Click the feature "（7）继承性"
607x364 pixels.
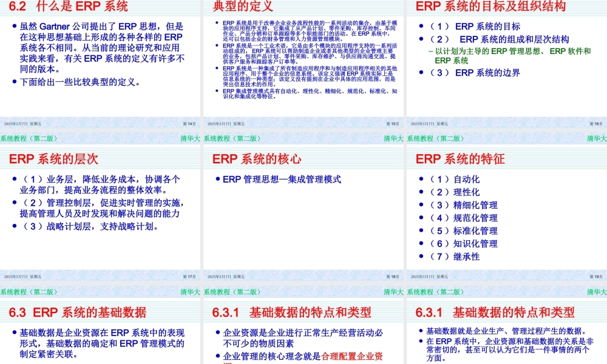(453, 257)
